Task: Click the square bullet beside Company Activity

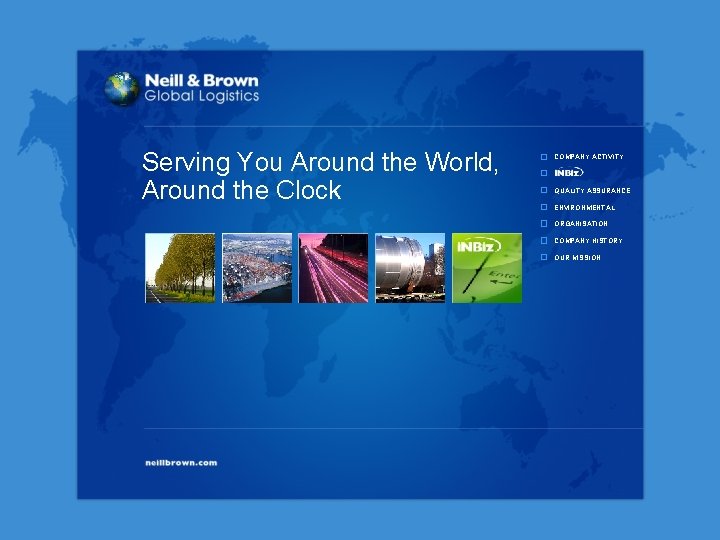Action: click(544, 157)
